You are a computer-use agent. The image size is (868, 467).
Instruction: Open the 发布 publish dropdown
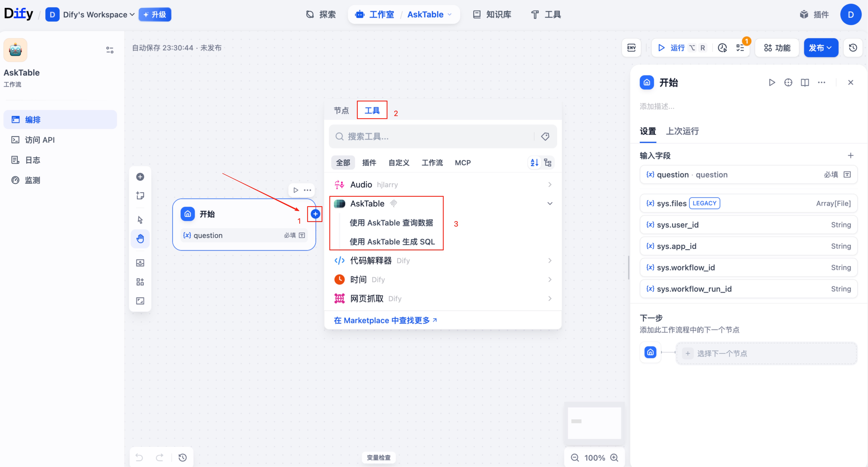coord(821,47)
